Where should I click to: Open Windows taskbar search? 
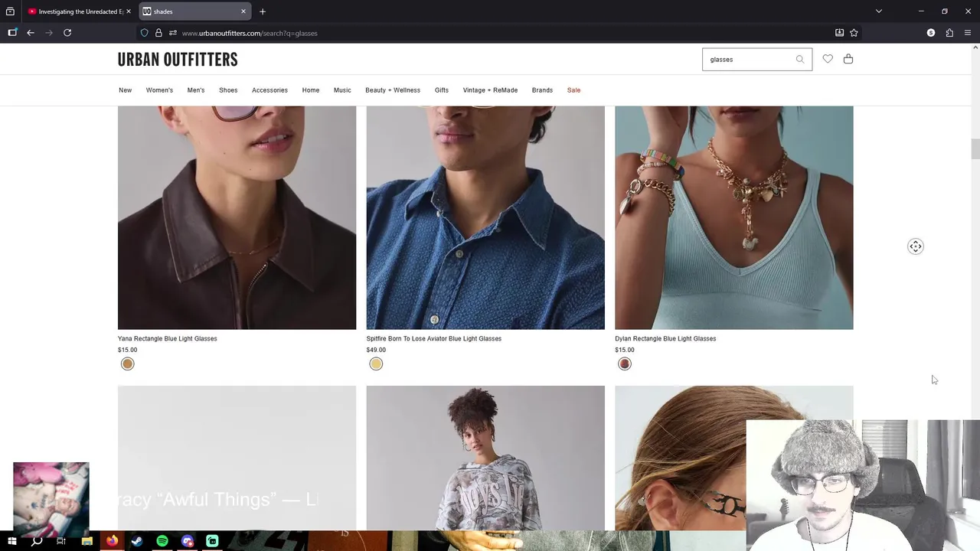pyautogui.click(x=36, y=541)
